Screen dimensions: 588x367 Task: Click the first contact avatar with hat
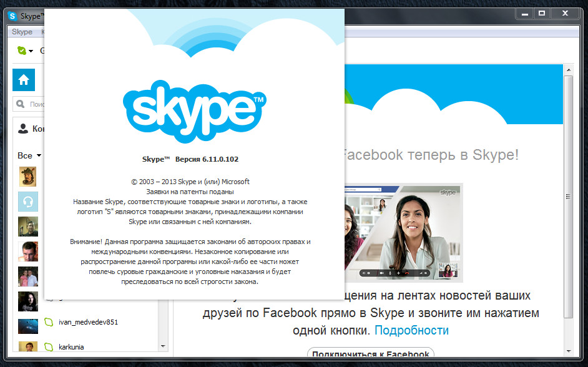click(x=27, y=176)
